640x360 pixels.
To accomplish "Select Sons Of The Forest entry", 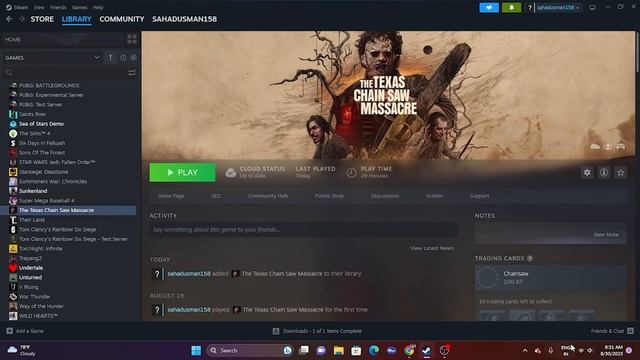I will click(42, 153).
